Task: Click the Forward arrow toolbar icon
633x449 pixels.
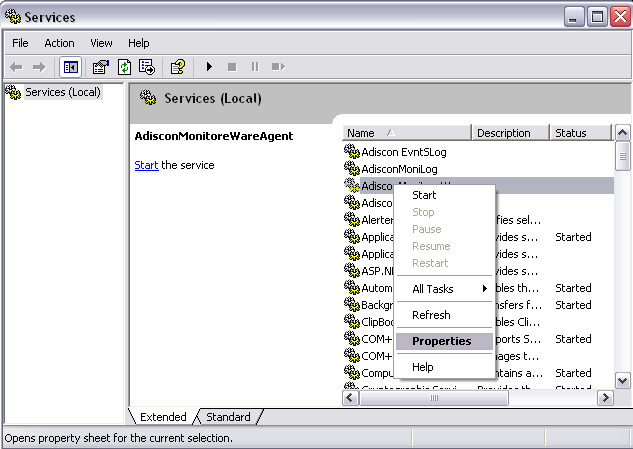Action: tap(39, 67)
